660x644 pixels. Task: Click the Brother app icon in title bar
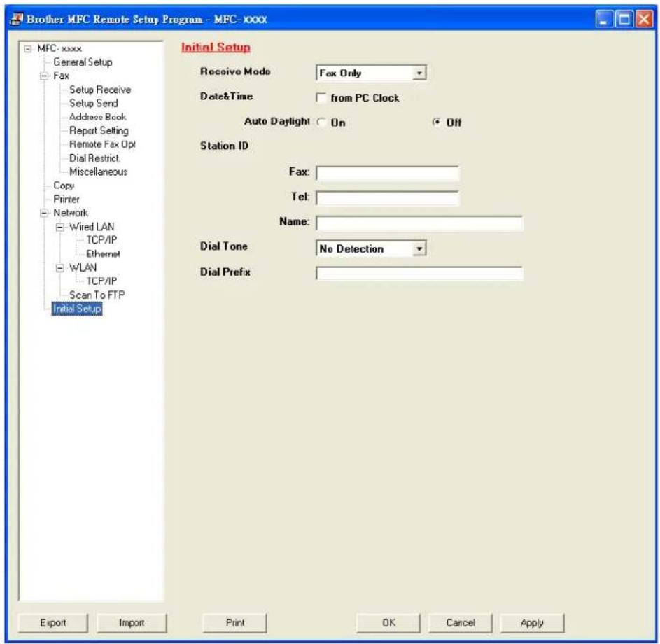coord(16,19)
